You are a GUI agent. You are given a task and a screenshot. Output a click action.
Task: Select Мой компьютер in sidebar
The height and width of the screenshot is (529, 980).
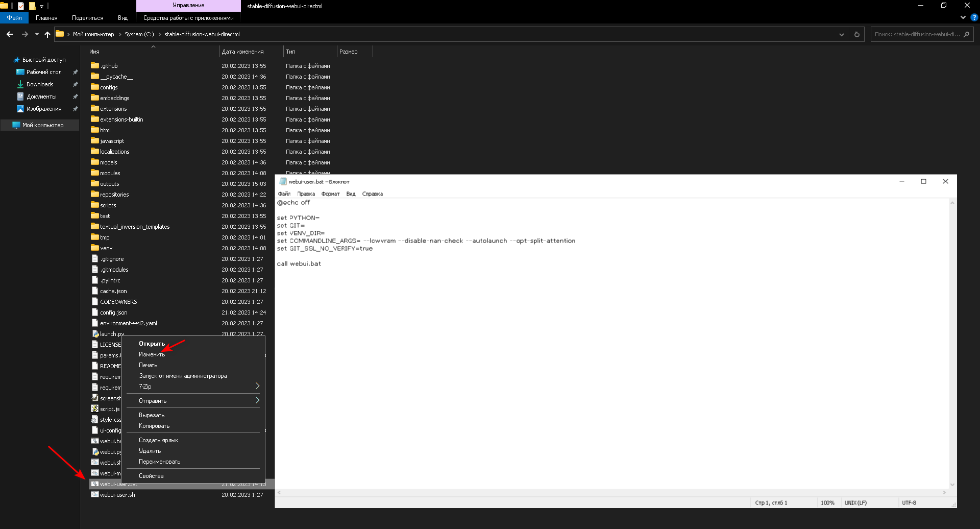click(40, 125)
